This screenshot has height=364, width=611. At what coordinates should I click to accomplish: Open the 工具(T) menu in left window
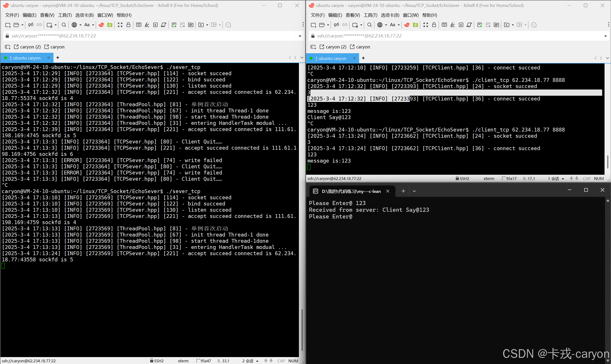pos(65,15)
